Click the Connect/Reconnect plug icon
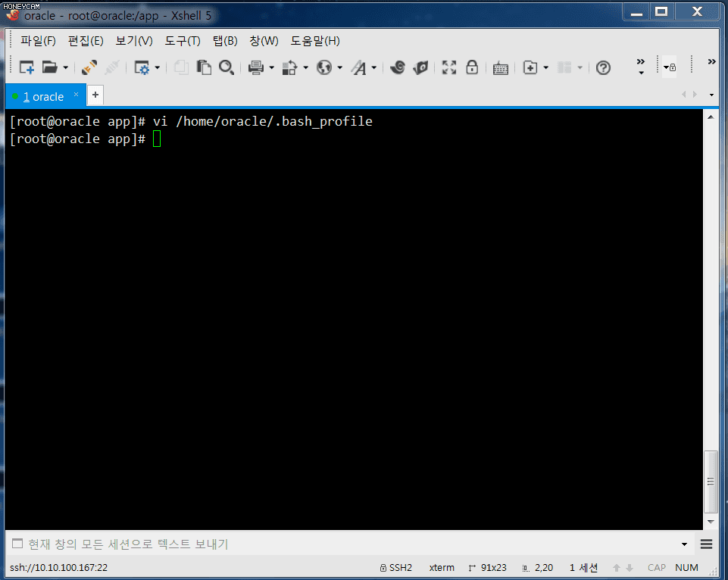 coord(89,67)
